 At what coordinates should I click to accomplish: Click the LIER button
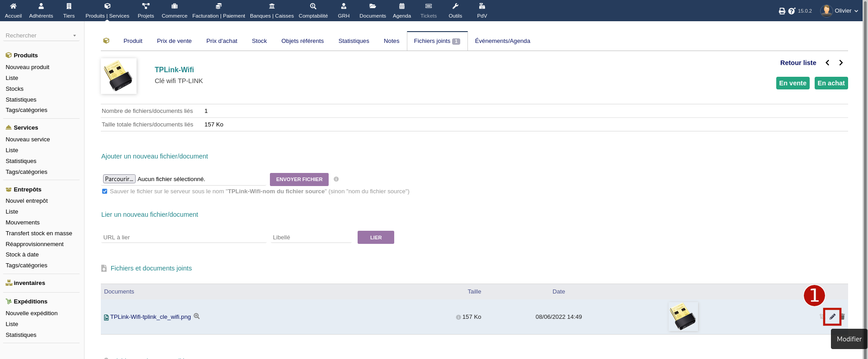click(x=376, y=238)
